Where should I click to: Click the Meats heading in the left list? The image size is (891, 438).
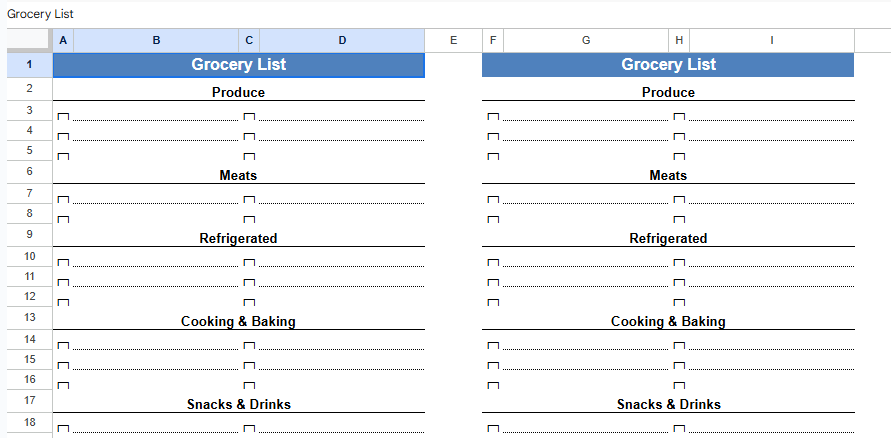pos(238,176)
